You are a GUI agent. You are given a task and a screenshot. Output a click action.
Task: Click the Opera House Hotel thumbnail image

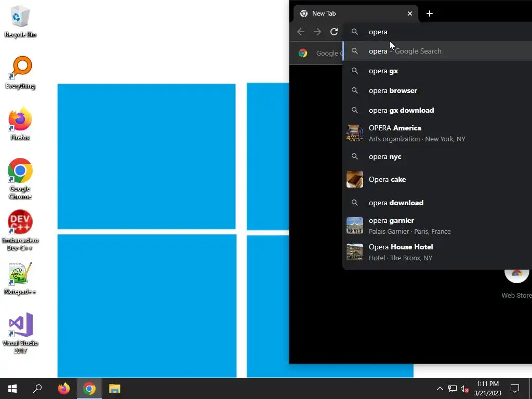[x=354, y=252]
